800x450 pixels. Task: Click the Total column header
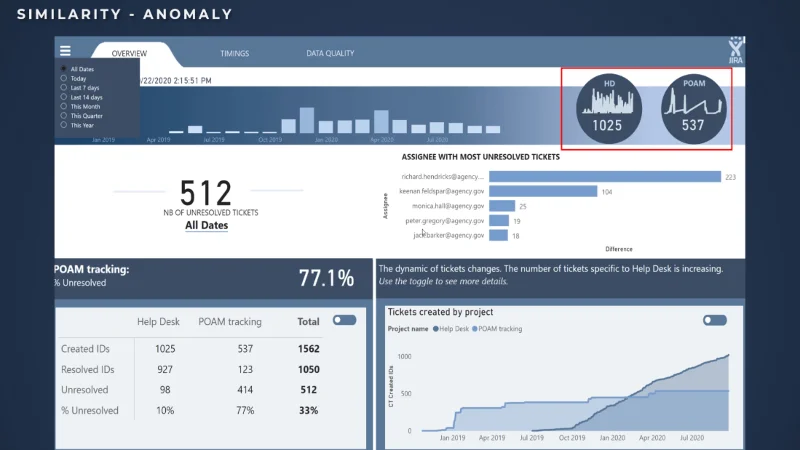point(308,322)
